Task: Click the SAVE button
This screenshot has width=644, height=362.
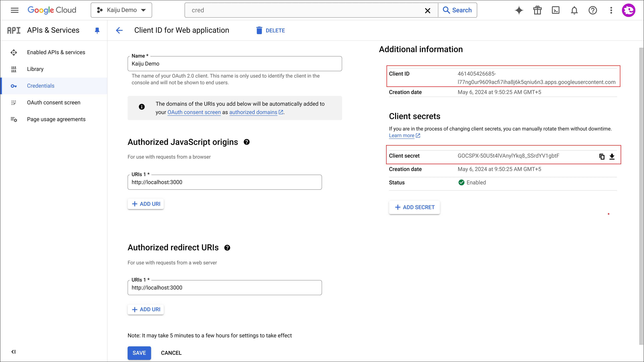Action: 139,353
